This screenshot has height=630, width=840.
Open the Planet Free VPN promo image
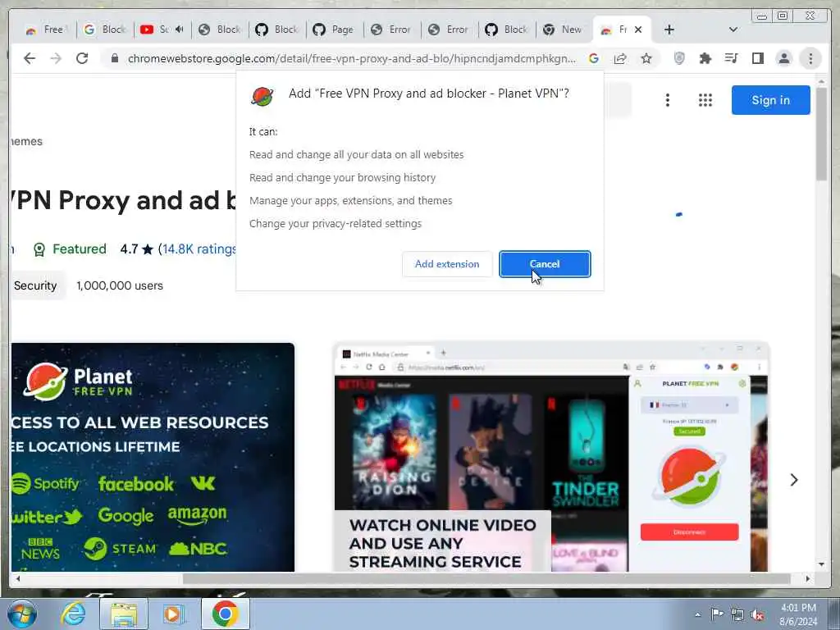click(153, 457)
